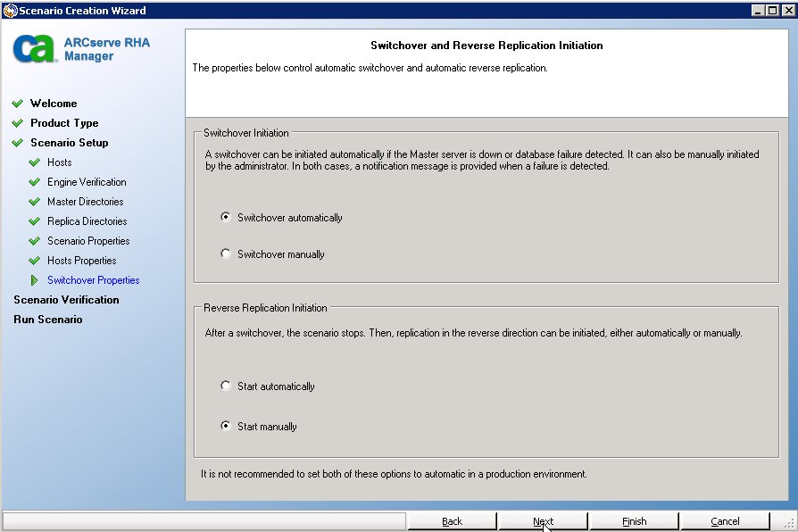798x532 pixels.
Task: Click the 'It is not recommended' warning text
Action: pyautogui.click(x=394, y=474)
